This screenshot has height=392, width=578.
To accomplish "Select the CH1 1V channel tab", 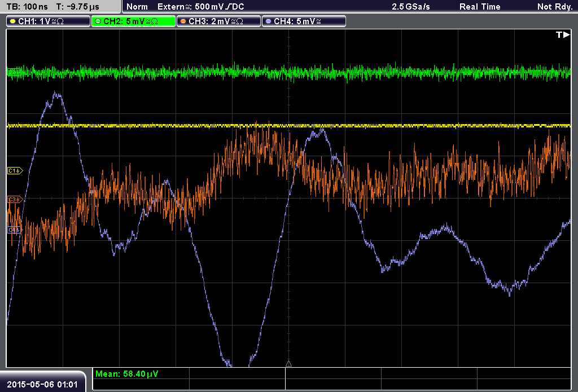I will [49, 21].
